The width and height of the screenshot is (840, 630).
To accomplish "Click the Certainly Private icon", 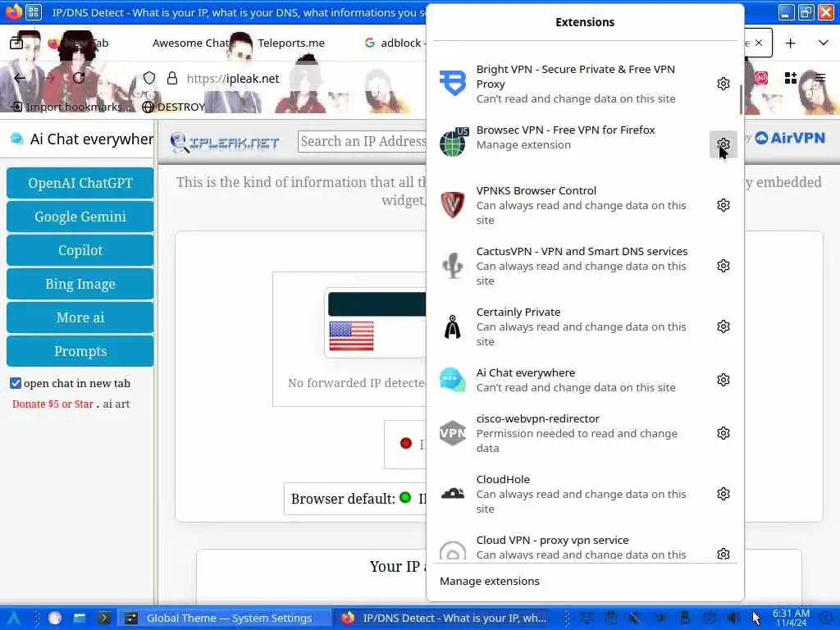I will (453, 326).
